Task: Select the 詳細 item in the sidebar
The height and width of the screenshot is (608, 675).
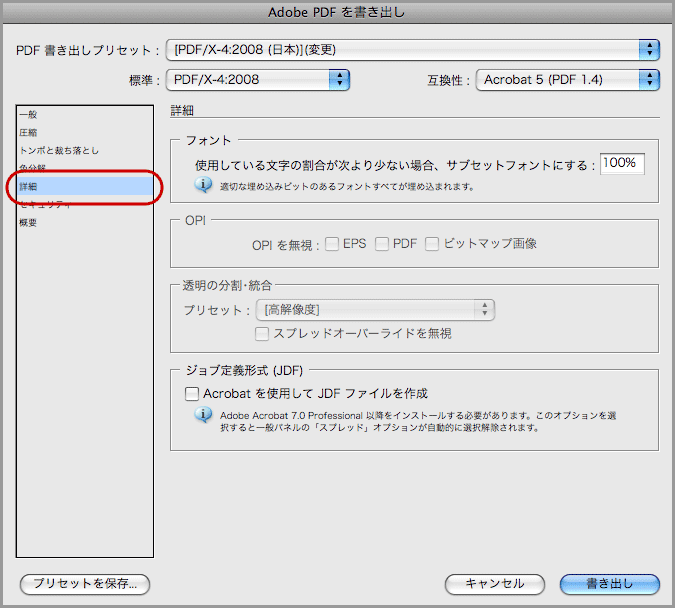Action: (28, 187)
